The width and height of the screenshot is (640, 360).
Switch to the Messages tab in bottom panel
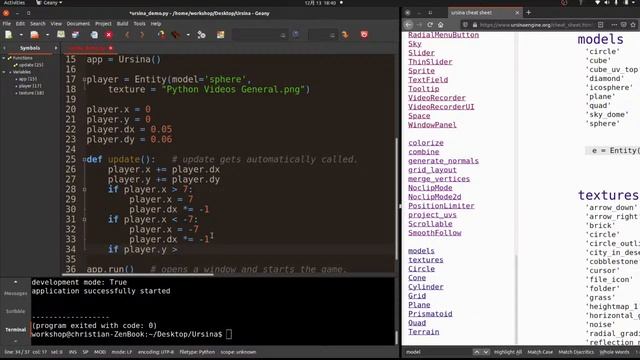point(16,293)
